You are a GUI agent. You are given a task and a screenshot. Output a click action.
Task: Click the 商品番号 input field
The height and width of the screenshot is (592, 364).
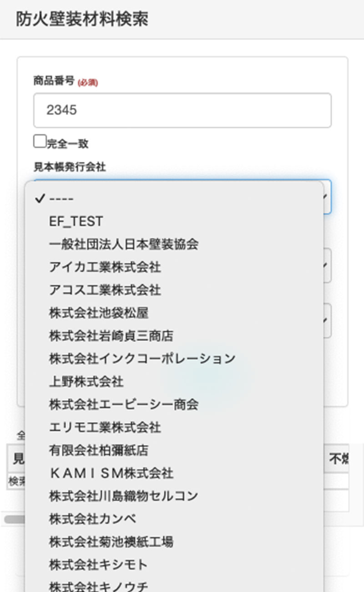click(x=182, y=110)
